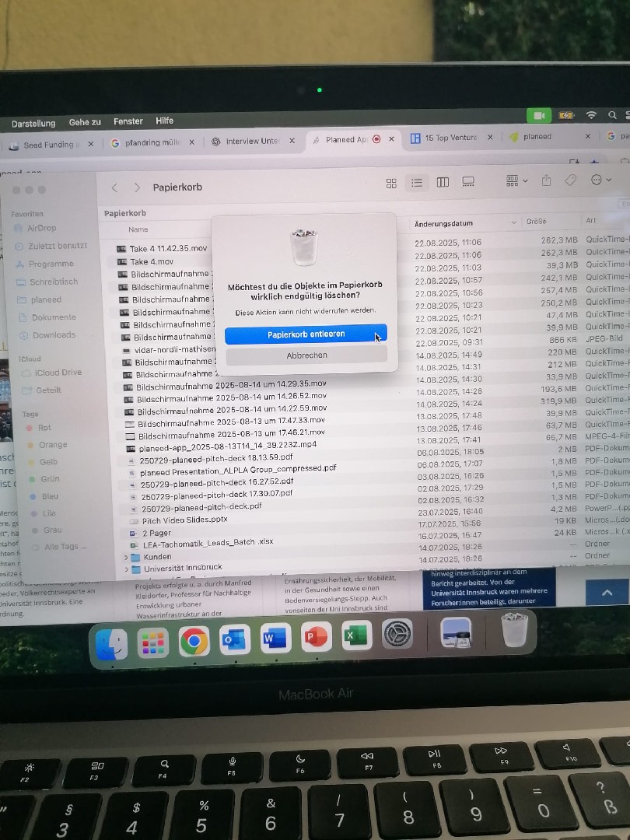
Task: Select the file 250729-planeed-pitch-deck.pdf
Action: point(201,507)
